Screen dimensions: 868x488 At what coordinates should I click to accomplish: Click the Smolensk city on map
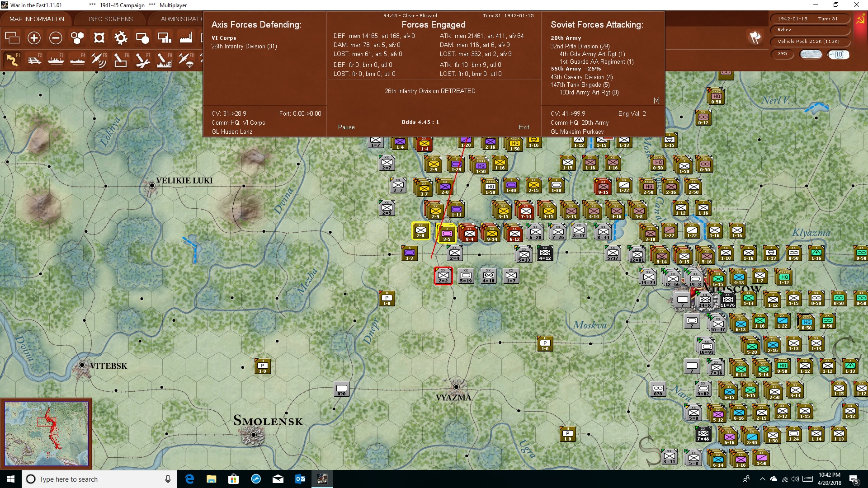click(254, 435)
